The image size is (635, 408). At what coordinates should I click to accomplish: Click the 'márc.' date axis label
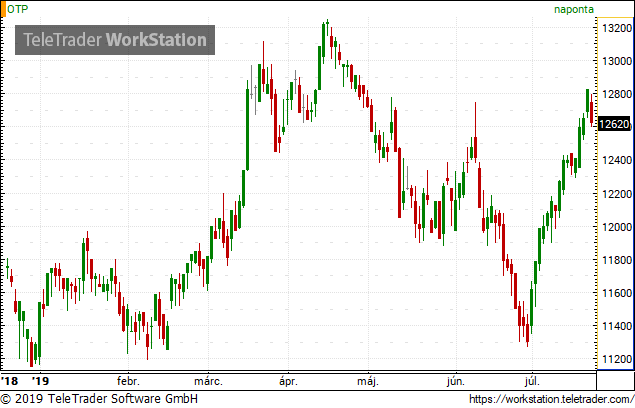click(x=208, y=381)
